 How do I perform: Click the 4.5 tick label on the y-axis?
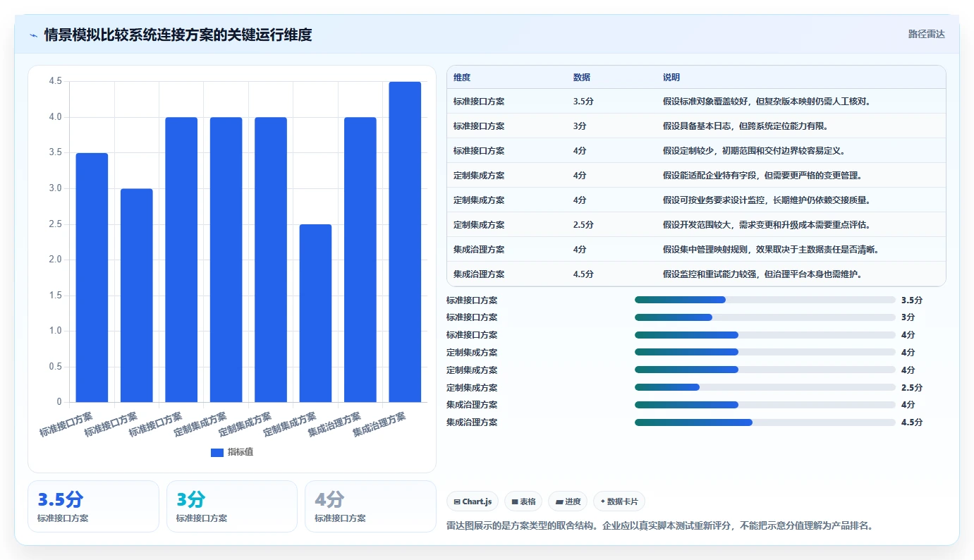click(x=55, y=82)
